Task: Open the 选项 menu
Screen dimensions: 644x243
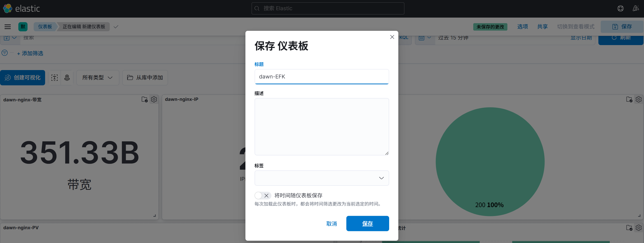Action: (x=523, y=27)
